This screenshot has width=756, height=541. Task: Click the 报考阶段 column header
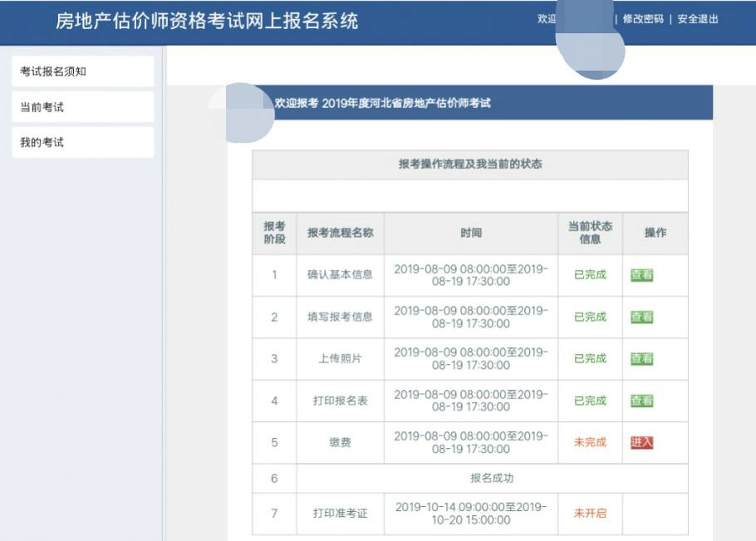tap(273, 234)
